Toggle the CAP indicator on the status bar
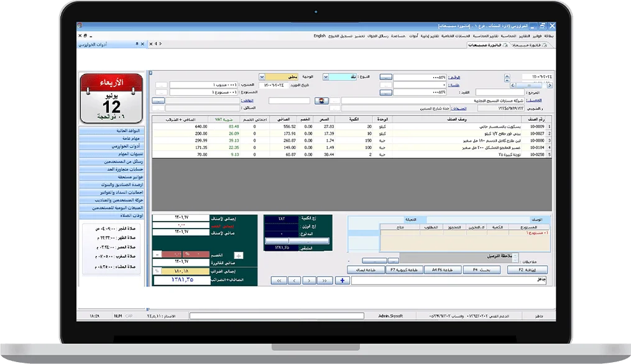Image resolution: width=631 pixels, height=364 pixels. 128,316
